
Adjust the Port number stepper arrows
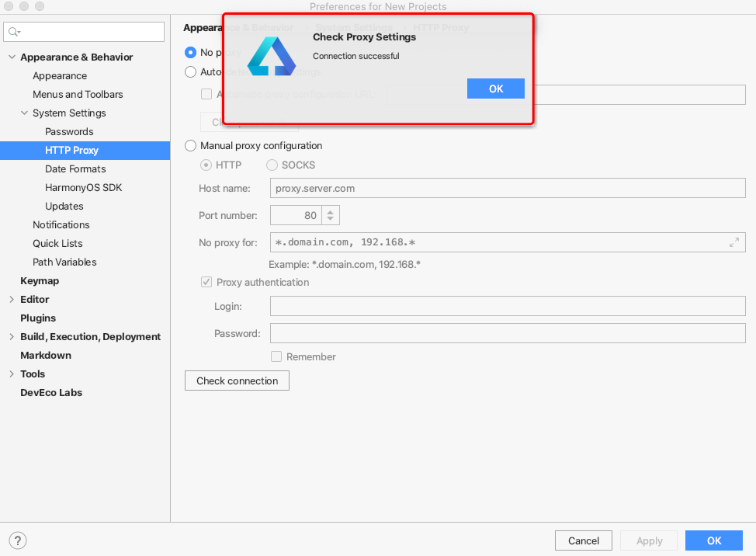(331, 215)
